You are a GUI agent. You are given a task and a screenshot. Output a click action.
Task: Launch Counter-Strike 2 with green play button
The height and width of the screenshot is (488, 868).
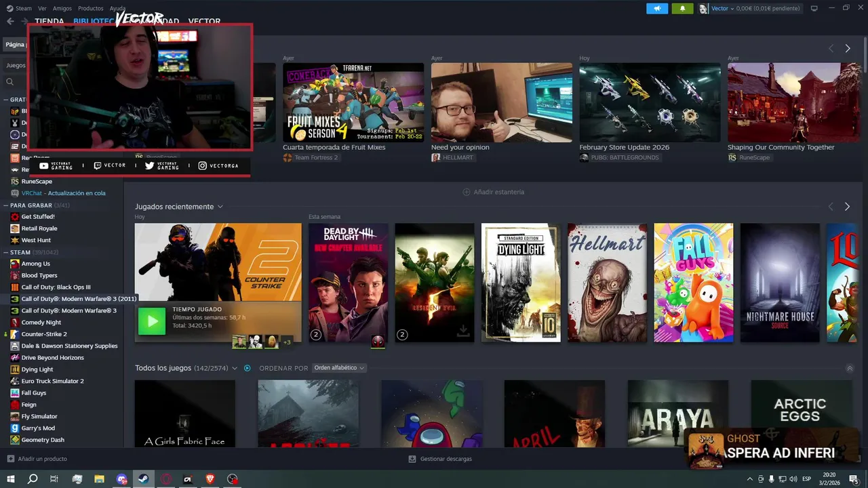point(151,321)
